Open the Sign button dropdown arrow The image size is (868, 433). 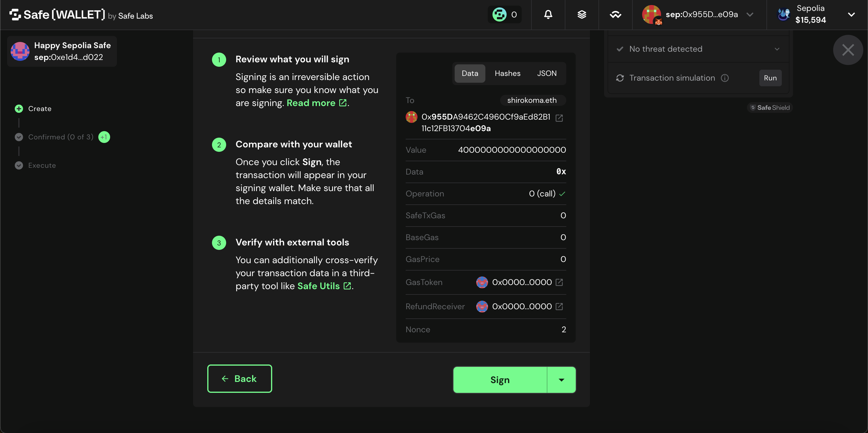[x=561, y=380]
